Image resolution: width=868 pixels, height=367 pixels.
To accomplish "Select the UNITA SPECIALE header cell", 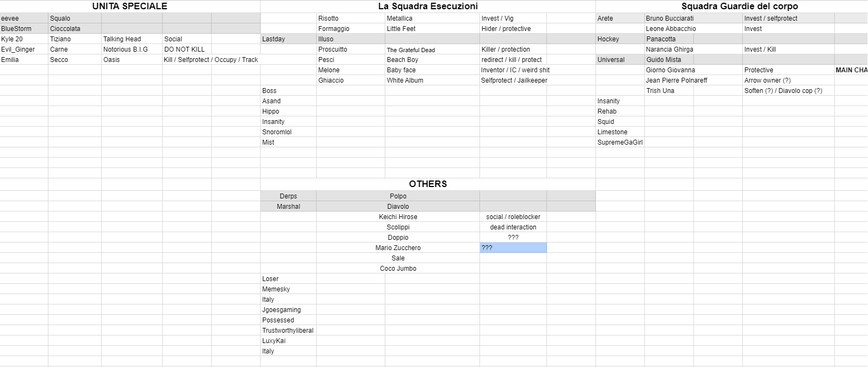I will 130,7.
